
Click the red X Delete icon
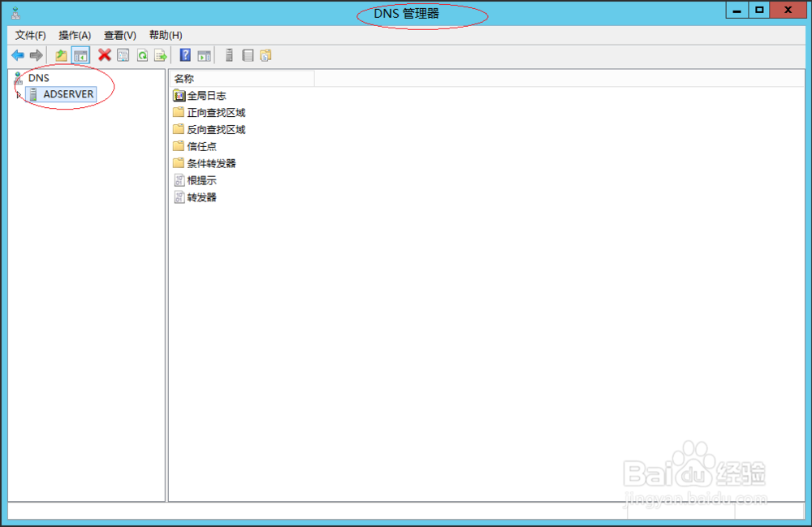104,54
